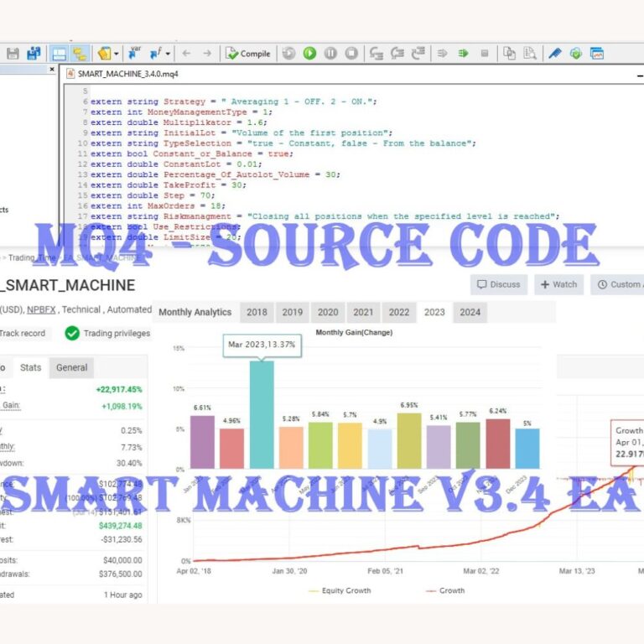Click the grey profiling arrow icon
The height and width of the screenshot is (644, 644).
click(443, 54)
